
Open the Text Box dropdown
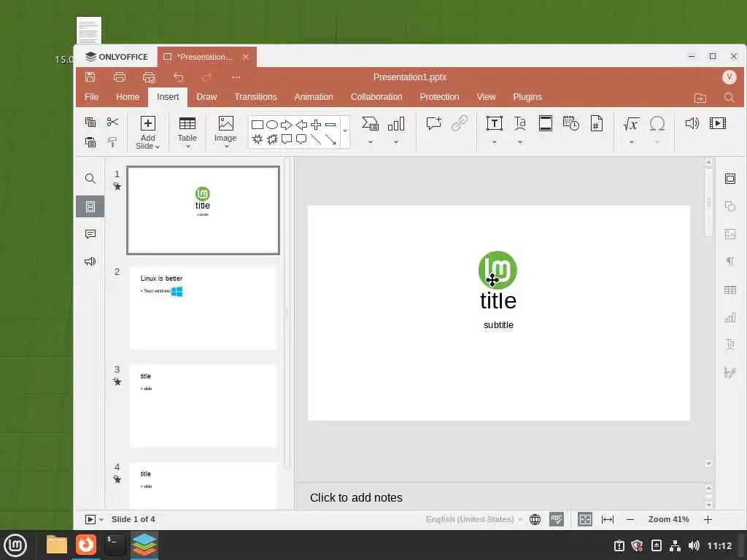[x=494, y=142]
